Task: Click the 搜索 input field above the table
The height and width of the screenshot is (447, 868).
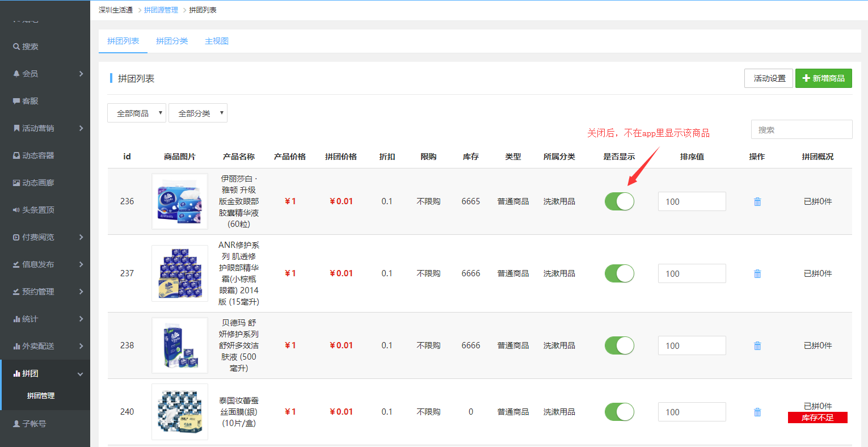Action: pos(801,129)
